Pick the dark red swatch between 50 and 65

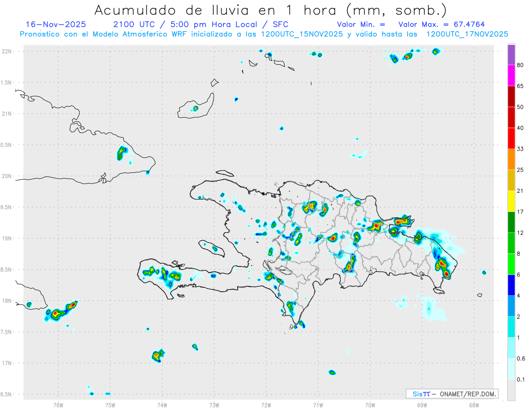(x=511, y=97)
